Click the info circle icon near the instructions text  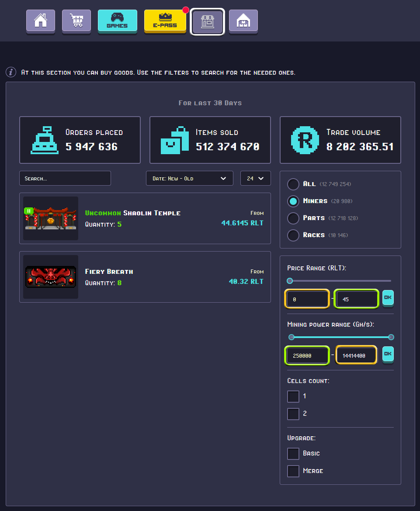10,72
